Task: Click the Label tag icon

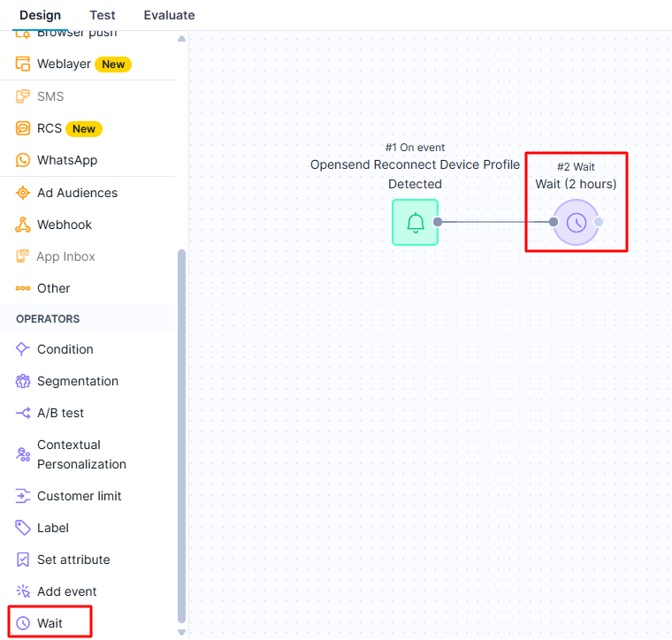Action: click(23, 528)
